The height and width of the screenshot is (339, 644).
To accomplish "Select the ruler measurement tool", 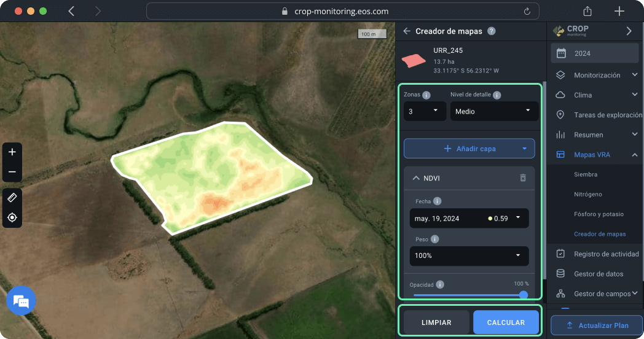I will coord(12,197).
